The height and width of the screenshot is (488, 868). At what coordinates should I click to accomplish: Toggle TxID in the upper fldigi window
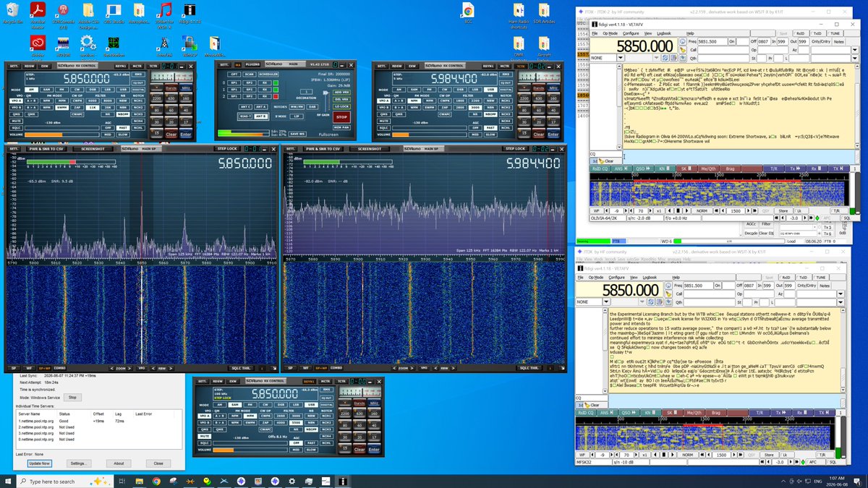tap(817, 33)
